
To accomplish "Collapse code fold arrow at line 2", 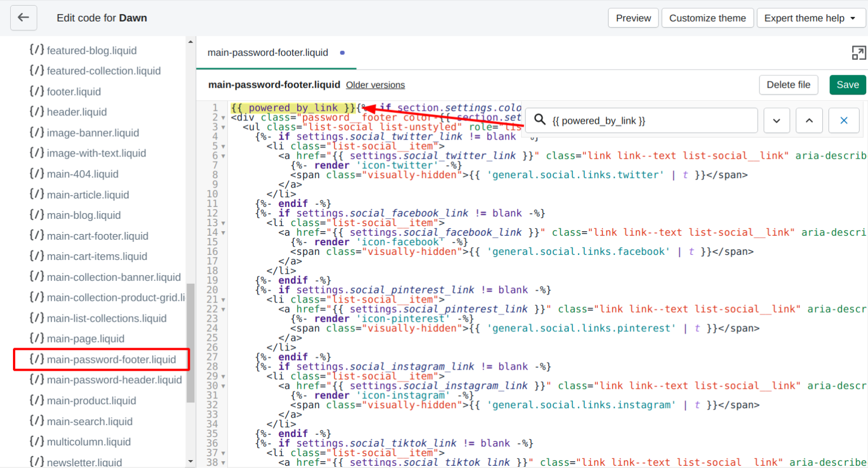I will 223,118.
